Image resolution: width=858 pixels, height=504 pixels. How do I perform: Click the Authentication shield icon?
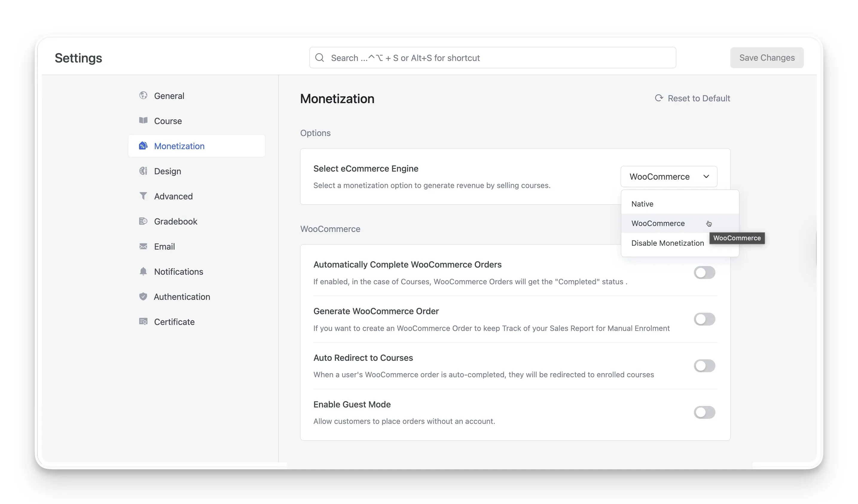(x=143, y=296)
